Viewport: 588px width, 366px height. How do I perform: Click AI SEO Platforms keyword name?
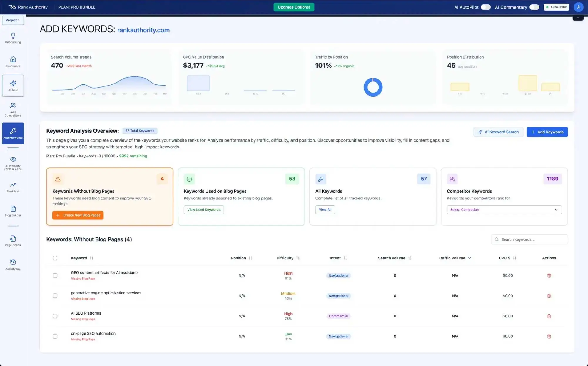[x=86, y=313]
